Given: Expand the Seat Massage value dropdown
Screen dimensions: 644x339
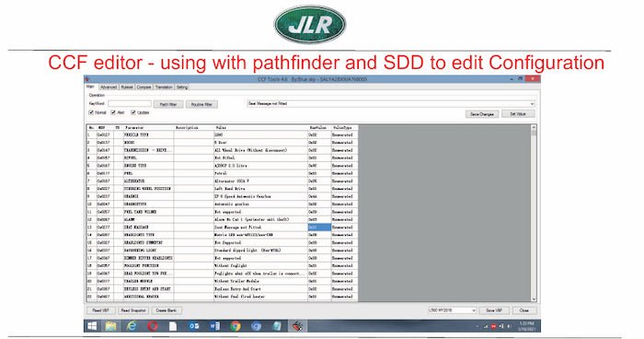Looking at the screenshot, I should (x=532, y=104).
